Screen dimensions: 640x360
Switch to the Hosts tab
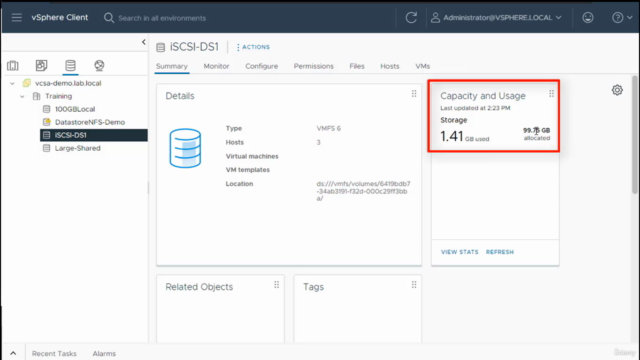[x=390, y=66]
